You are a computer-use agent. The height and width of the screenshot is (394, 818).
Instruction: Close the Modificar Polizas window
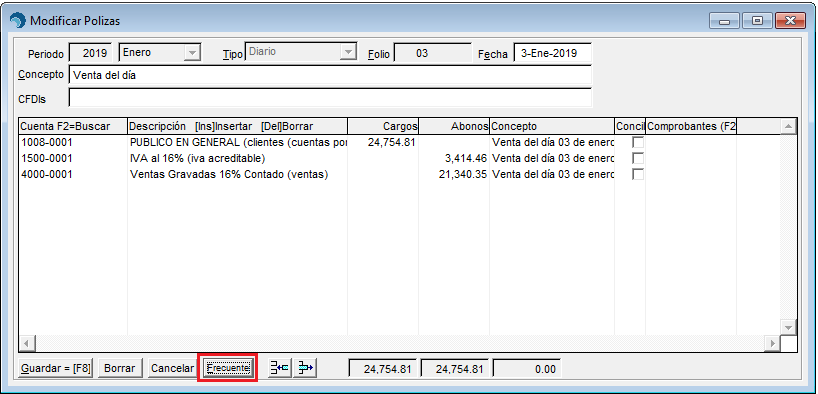[x=790, y=20]
